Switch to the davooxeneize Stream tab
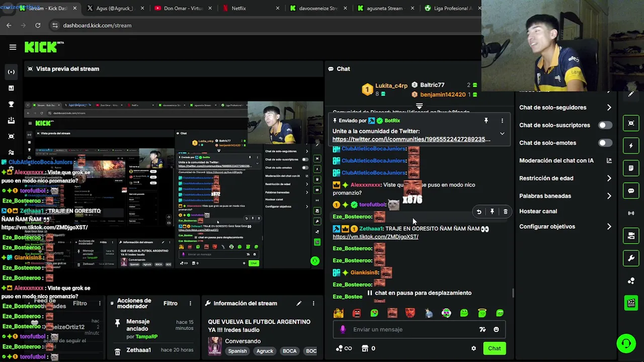644x362 pixels. [x=318, y=8]
